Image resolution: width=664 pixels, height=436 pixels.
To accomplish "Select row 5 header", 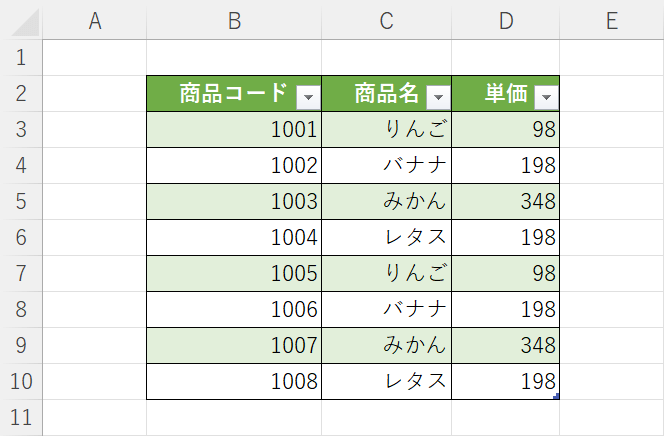I will pyautogui.click(x=21, y=201).
